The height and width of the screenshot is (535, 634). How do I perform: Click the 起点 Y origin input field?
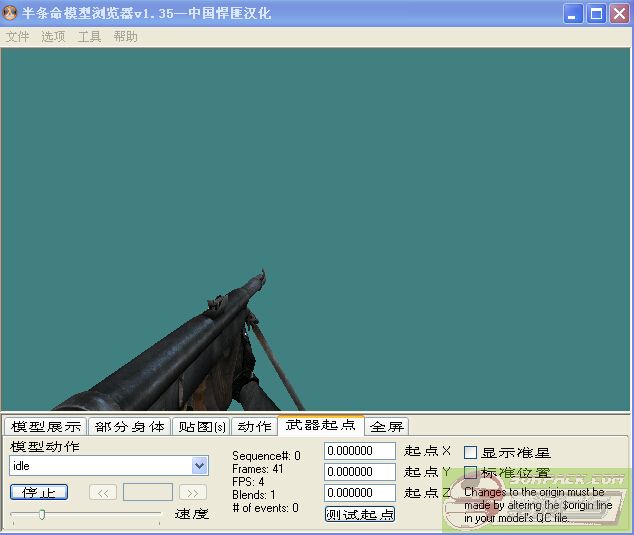[360, 472]
